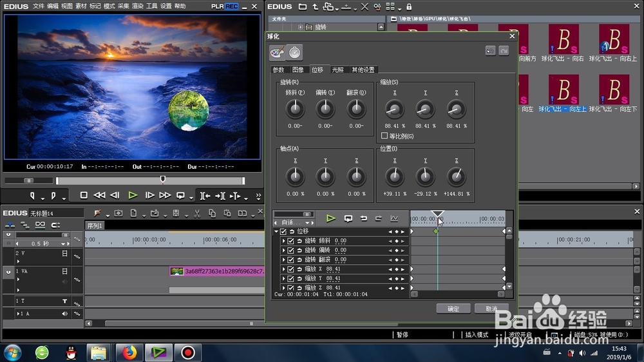
Task: Click the 取消 button
Action: (491, 309)
